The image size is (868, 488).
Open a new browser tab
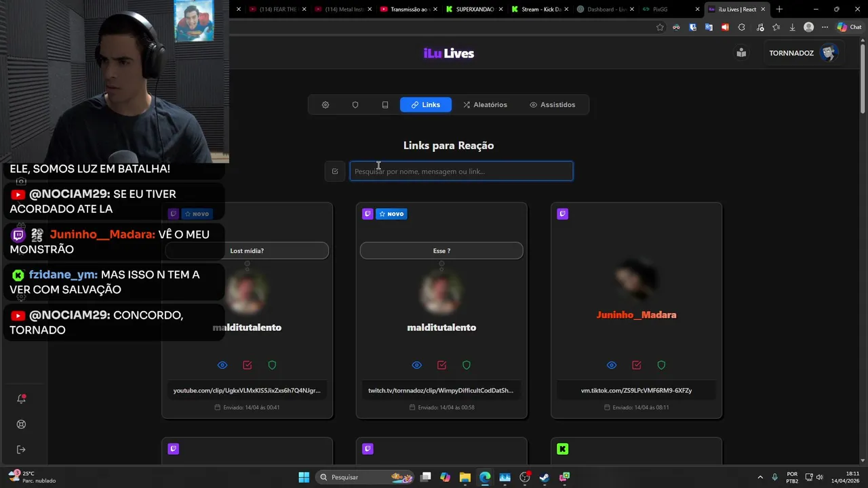779,9
